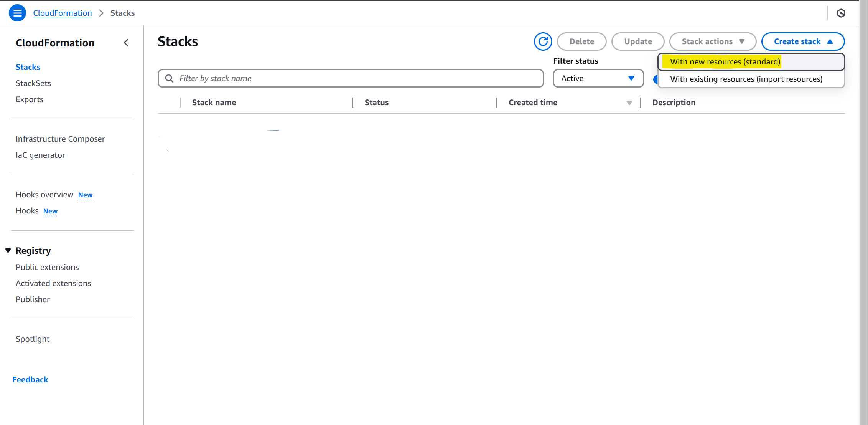This screenshot has height=425, width=868.
Task: Click the CloudFormation breadcrumb link
Action: pos(63,13)
